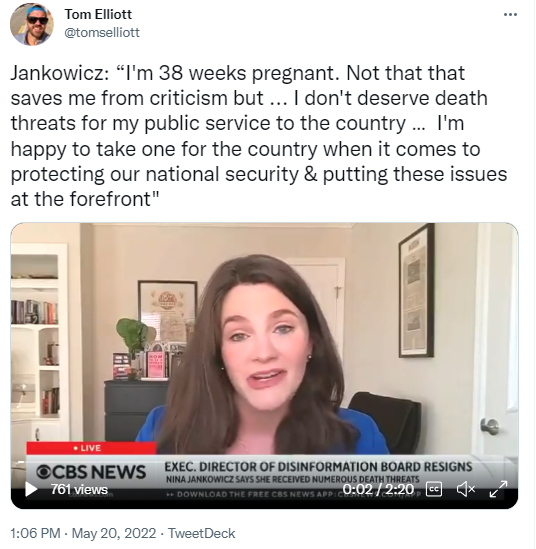Toggle closed captions with CC icon
Image resolution: width=536 pixels, height=549 pixels.
coord(434,489)
